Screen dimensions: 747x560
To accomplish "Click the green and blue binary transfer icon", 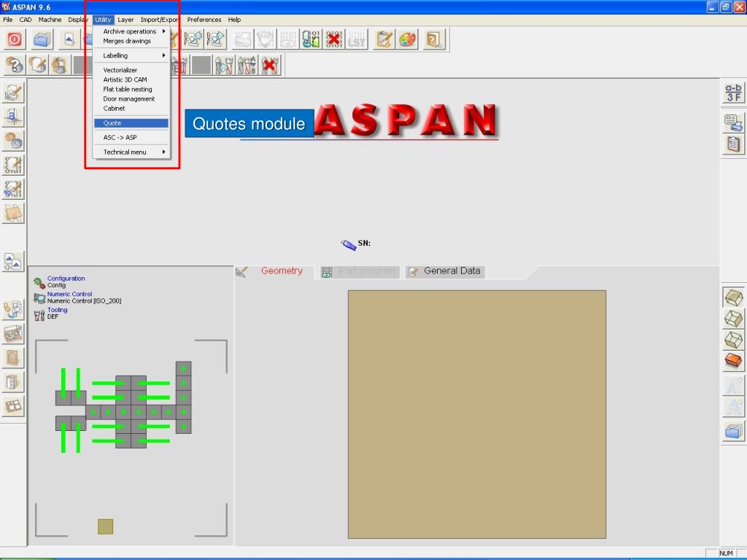I will (x=311, y=39).
